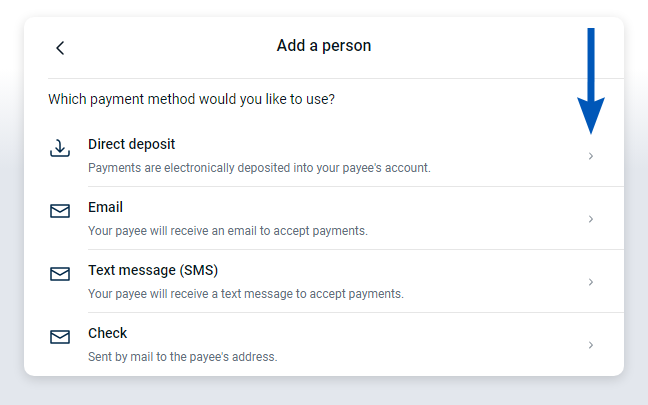
Task: Click the Check envelope icon
Action: click(60, 337)
